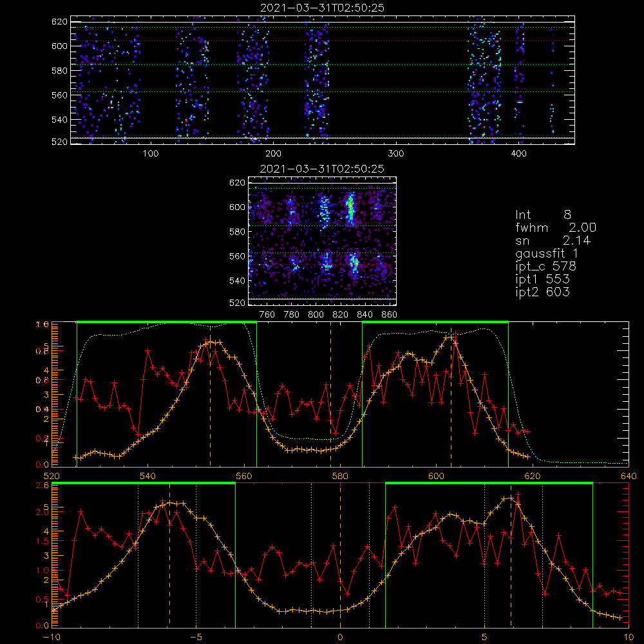Click the x-axis label 400 of top plot
The image size is (644, 644).
click(x=518, y=154)
